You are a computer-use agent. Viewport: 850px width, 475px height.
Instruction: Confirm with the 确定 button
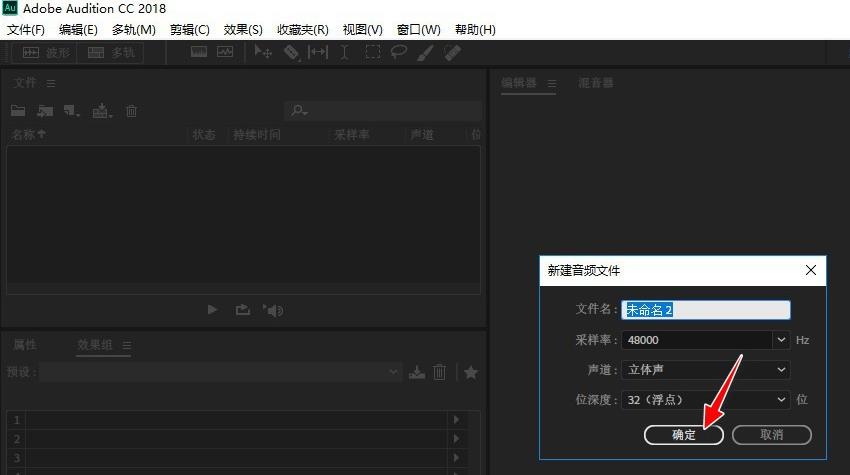click(684, 434)
